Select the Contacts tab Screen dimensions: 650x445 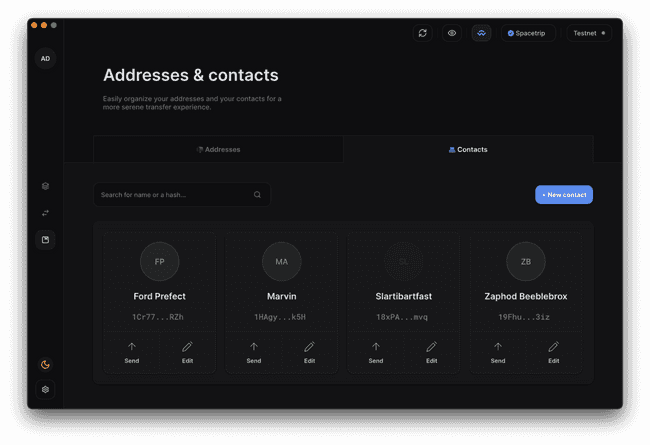click(x=468, y=149)
